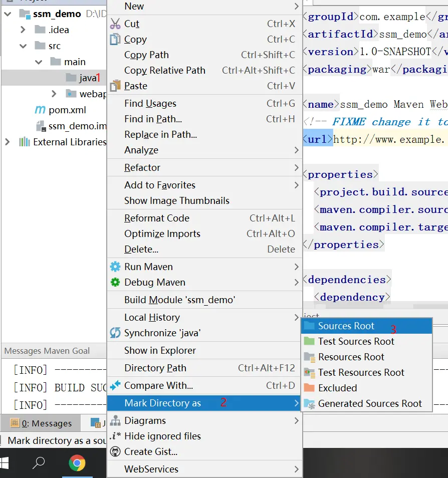Select Optimize Imports
Image resolution: width=448 pixels, height=478 pixels.
click(x=204, y=233)
